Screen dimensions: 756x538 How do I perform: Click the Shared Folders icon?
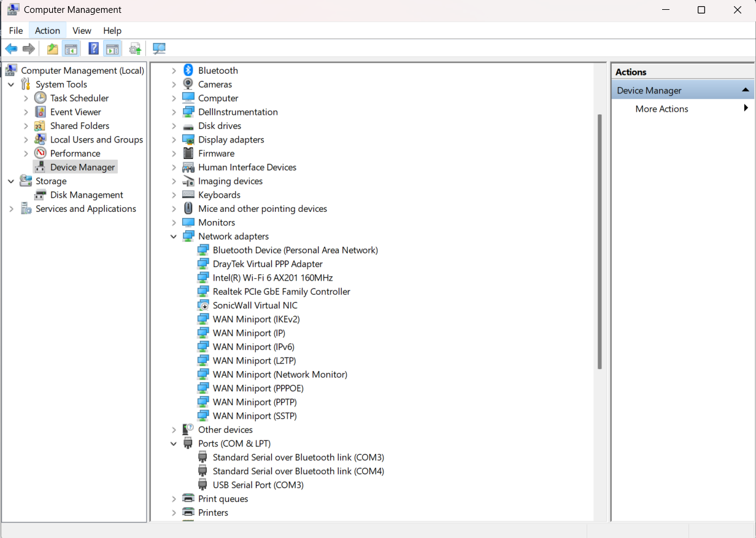pos(40,126)
